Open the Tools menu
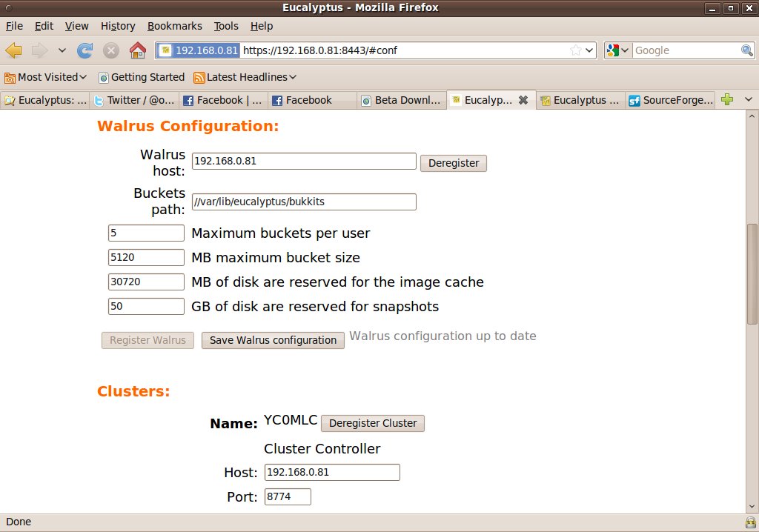The image size is (759, 532). click(x=226, y=26)
